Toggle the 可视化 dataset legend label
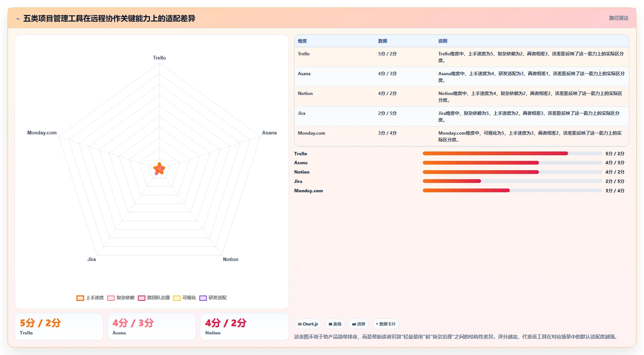This screenshot has width=644, height=355. click(x=189, y=298)
